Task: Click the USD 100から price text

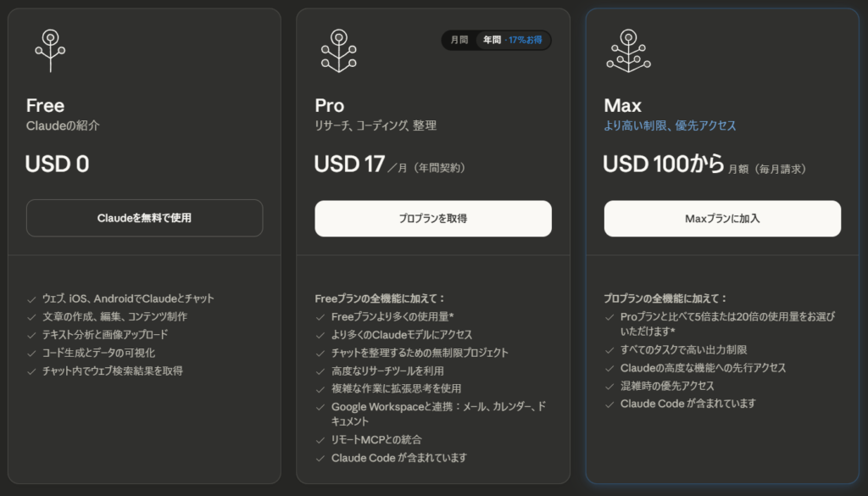Action: 663,164
